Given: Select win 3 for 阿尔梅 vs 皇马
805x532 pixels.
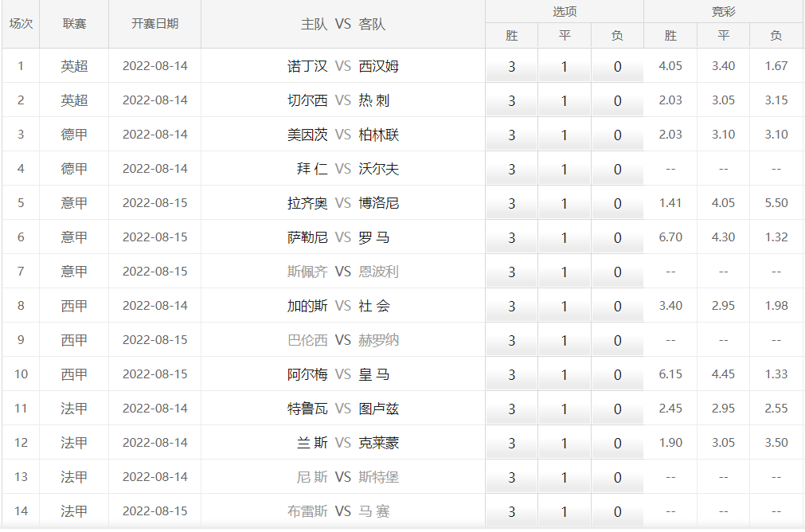Looking at the screenshot, I should coord(511,374).
